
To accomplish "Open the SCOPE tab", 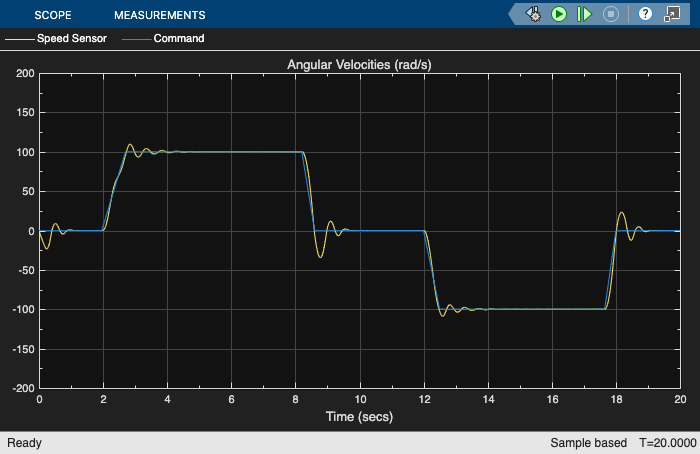I will pos(53,15).
